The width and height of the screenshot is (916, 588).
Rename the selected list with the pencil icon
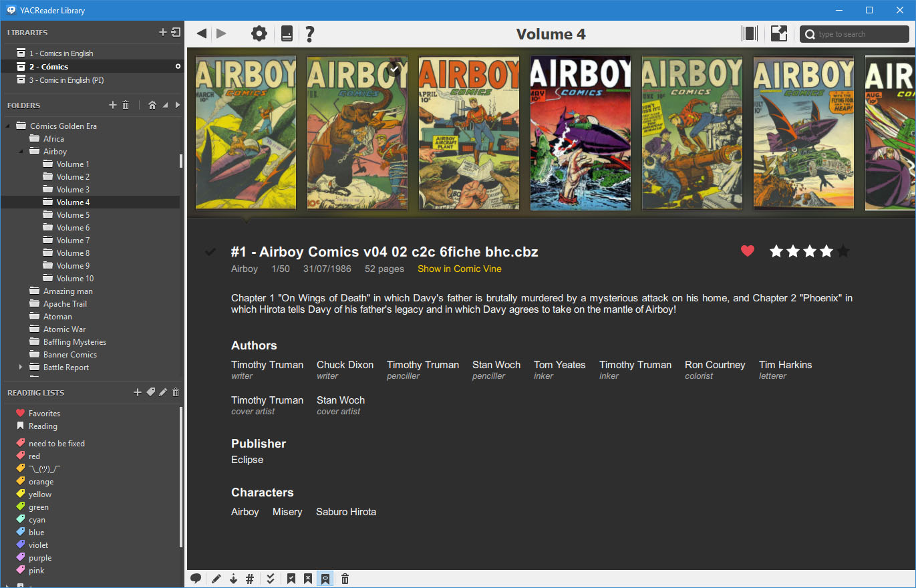(163, 392)
